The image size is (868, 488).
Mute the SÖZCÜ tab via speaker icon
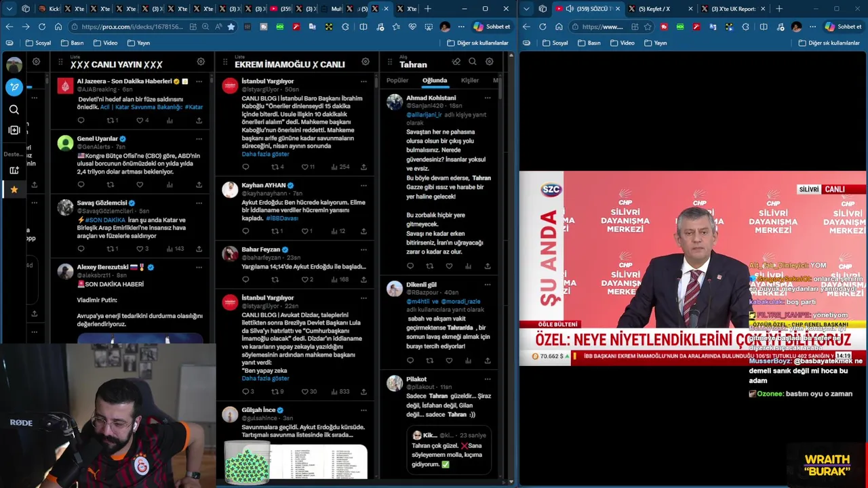coord(569,9)
